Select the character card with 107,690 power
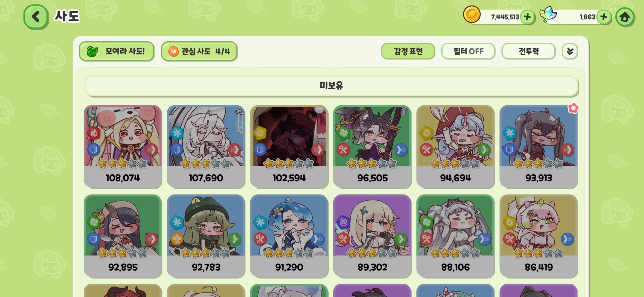The height and width of the screenshot is (297, 644). pos(206,147)
